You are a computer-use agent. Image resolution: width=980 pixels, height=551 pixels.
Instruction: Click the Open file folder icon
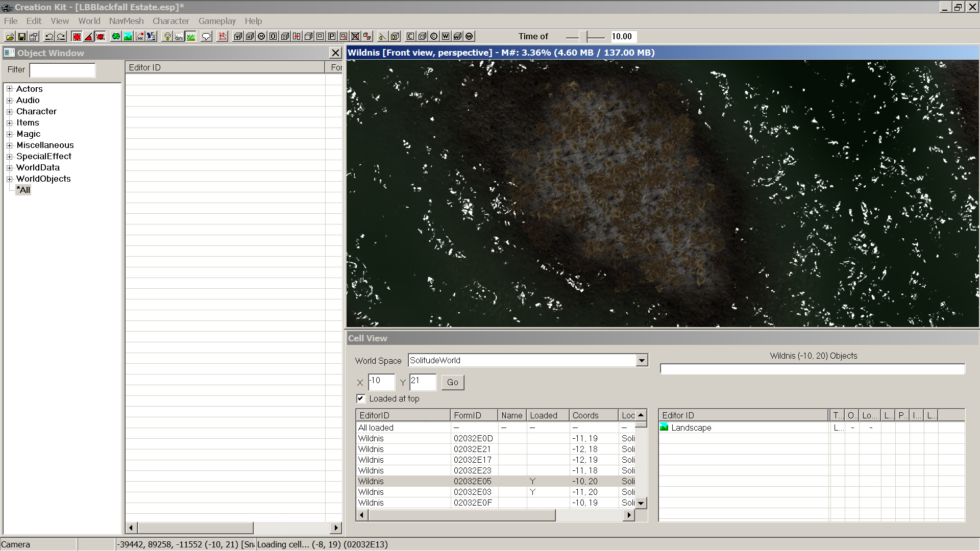10,36
